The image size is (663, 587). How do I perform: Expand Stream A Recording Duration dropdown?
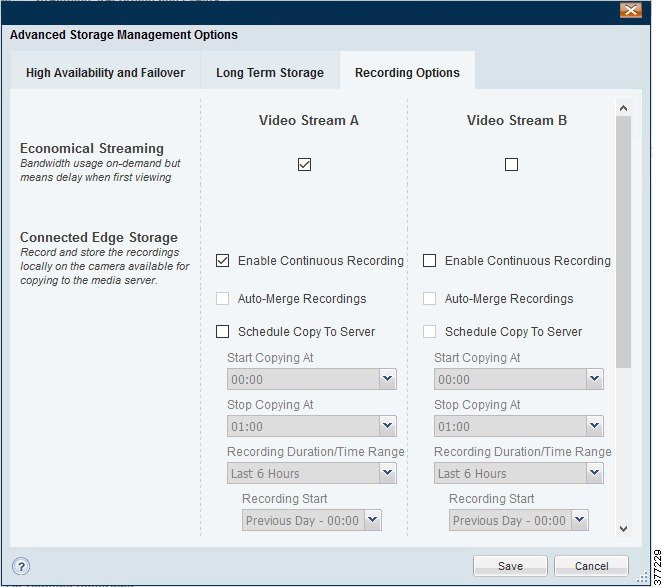(387, 474)
